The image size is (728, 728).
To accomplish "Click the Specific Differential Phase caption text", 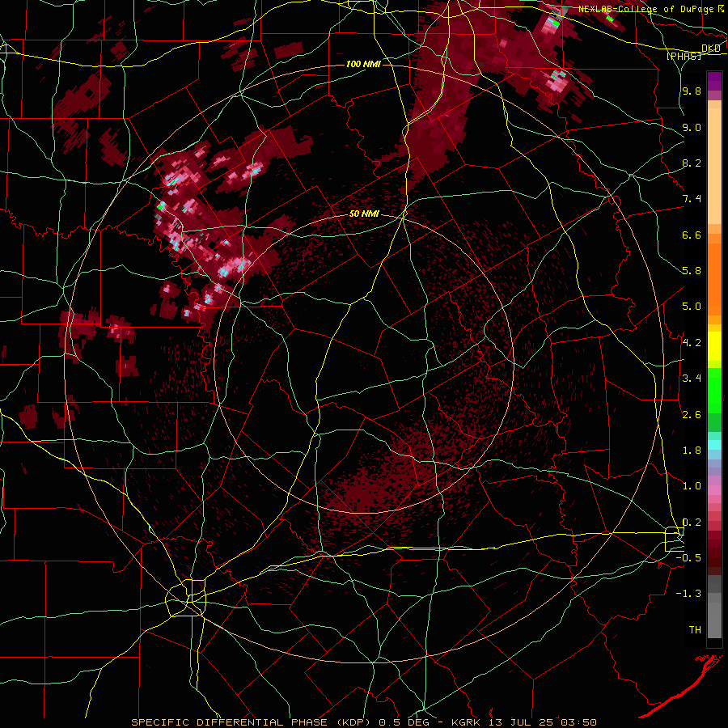I will click(363, 722).
